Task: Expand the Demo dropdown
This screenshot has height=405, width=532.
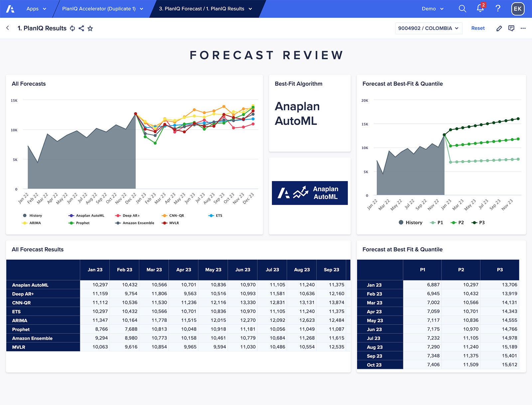Action: 432,9
